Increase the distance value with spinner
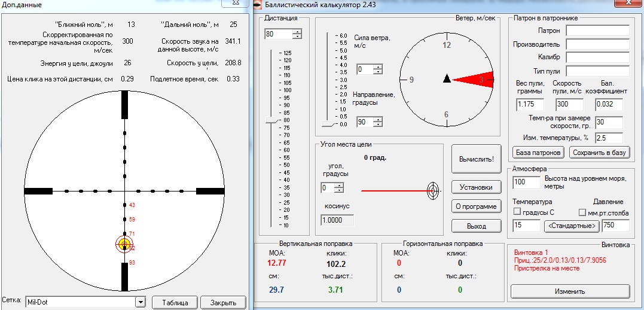Image resolution: width=644 pixels, height=310 pixels. [x=297, y=32]
